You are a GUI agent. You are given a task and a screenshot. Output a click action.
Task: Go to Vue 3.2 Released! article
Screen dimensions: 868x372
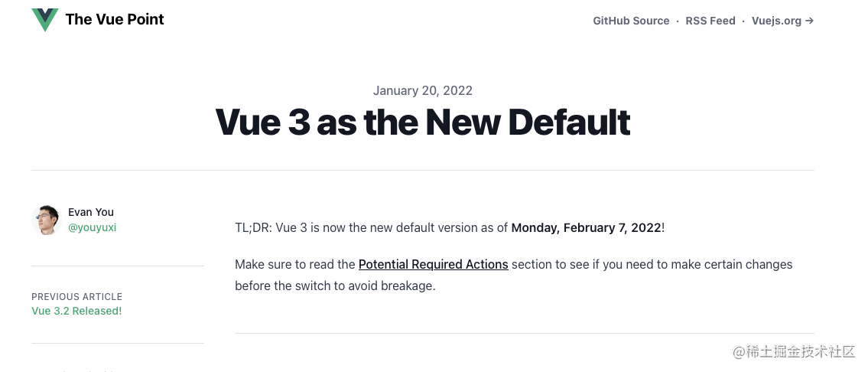76,311
